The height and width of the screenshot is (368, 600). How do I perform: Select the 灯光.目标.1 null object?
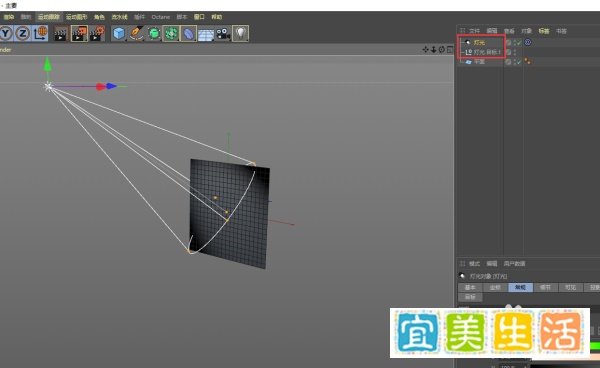pyautogui.click(x=487, y=52)
